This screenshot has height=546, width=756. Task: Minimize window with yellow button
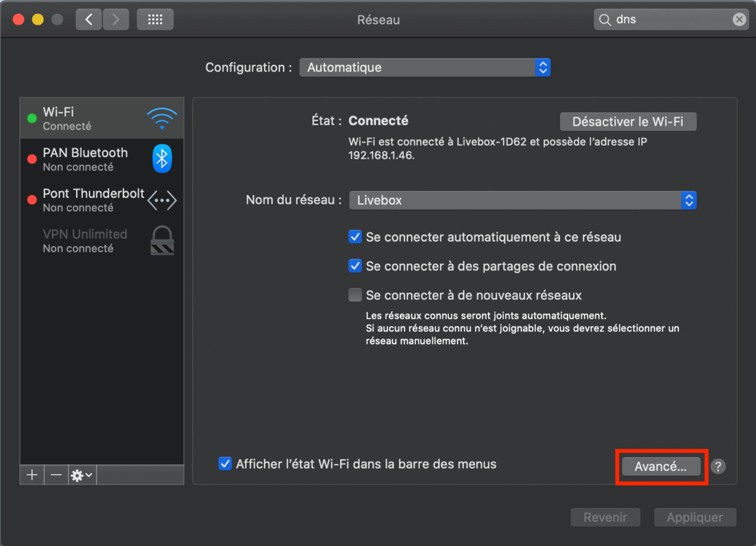pyautogui.click(x=37, y=19)
